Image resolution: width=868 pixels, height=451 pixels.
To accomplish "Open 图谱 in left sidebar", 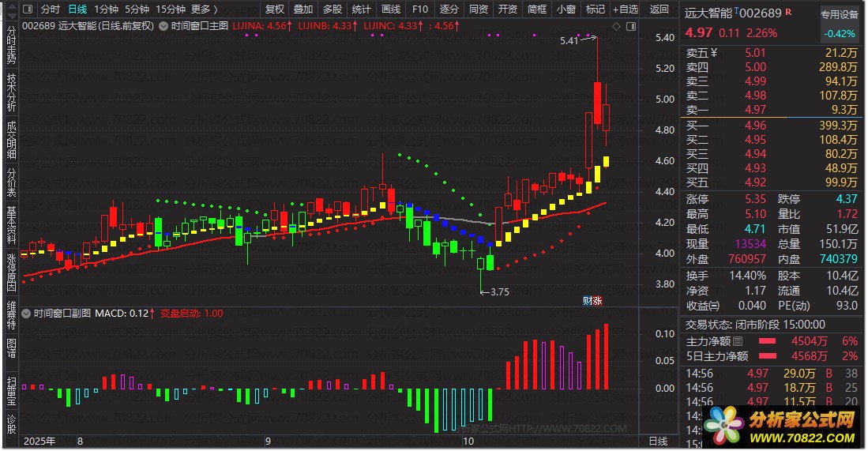I will click(x=11, y=348).
